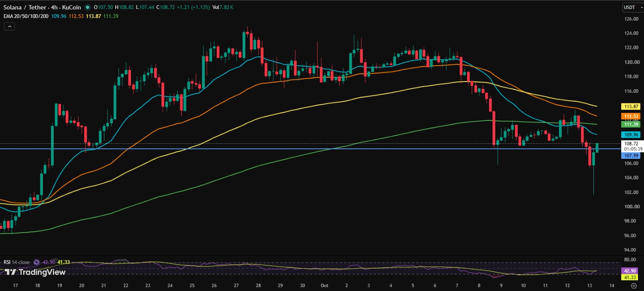Click the purple 42.90 RSI axis label
The width and height of the screenshot is (644, 291).
tap(630, 271)
